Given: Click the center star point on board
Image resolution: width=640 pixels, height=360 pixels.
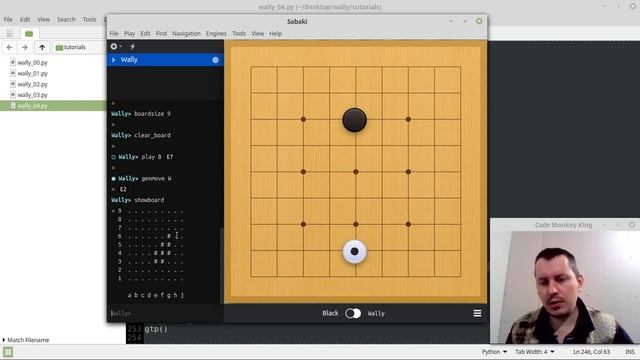Looking at the screenshot, I should (356, 172).
